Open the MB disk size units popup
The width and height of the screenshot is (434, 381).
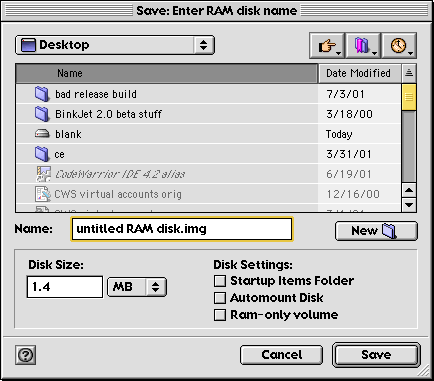pyautogui.click(x=137, y=287)
